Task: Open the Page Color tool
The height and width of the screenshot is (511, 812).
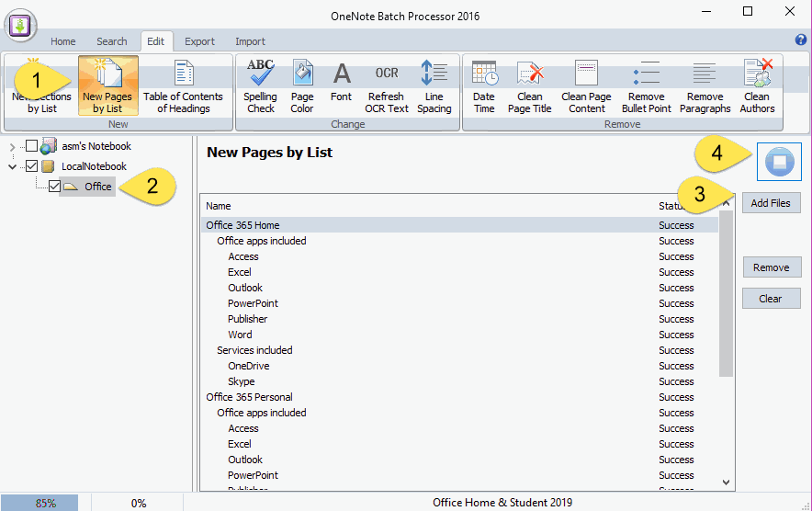Action: click(302, 85)
